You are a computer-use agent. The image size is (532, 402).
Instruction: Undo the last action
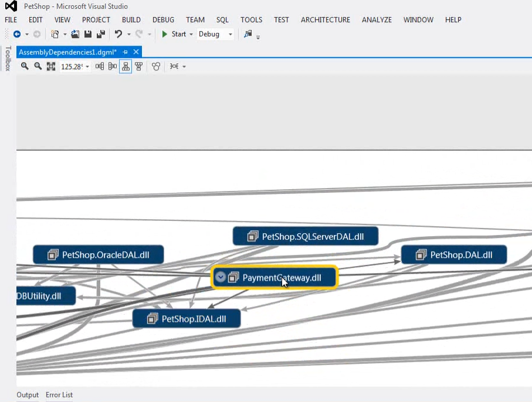tap(118, 34)
